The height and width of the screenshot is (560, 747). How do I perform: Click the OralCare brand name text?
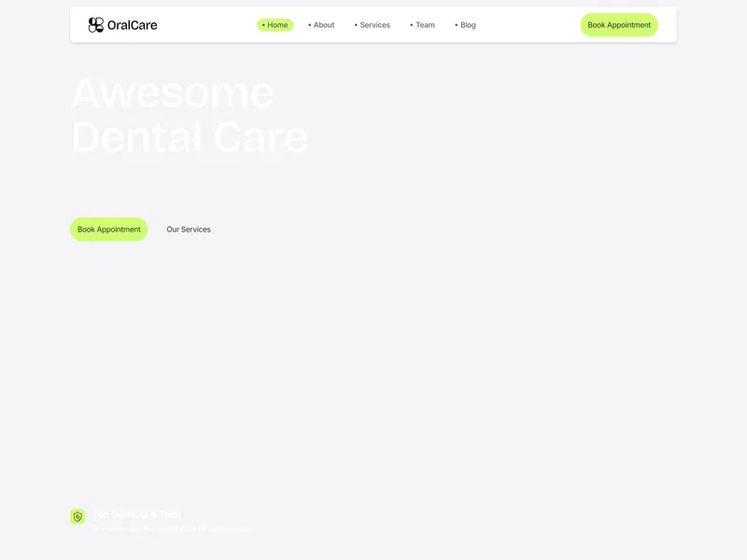[x=132, y=25]
